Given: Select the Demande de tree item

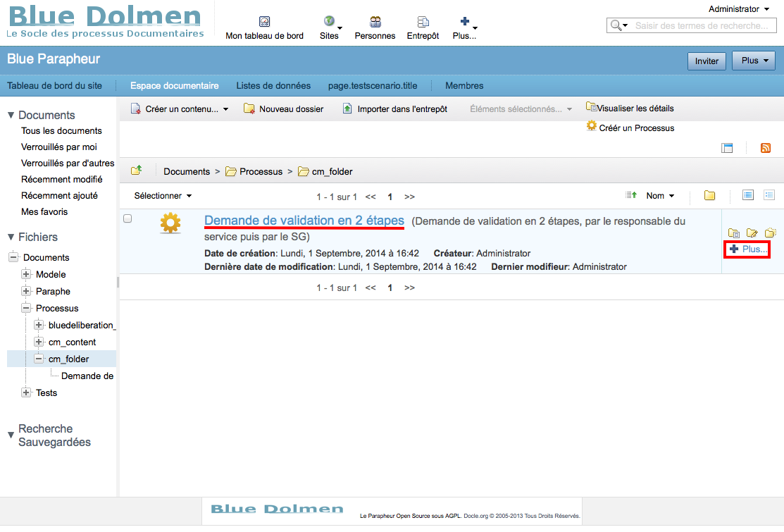Looking at the screenshot, I should (87, 376).
